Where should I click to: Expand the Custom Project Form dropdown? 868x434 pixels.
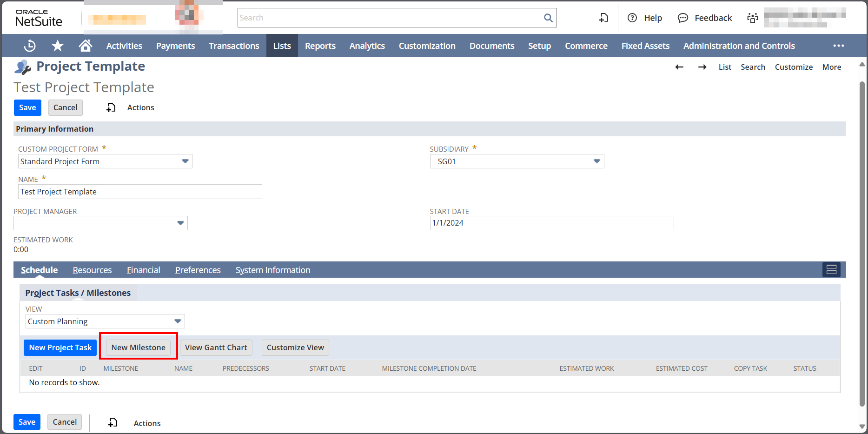[185, 161]
